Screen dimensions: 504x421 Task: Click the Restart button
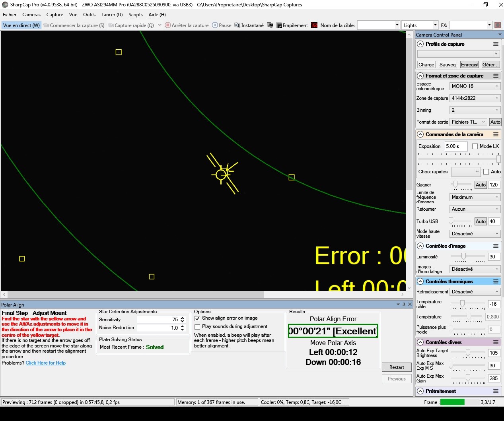397,367
